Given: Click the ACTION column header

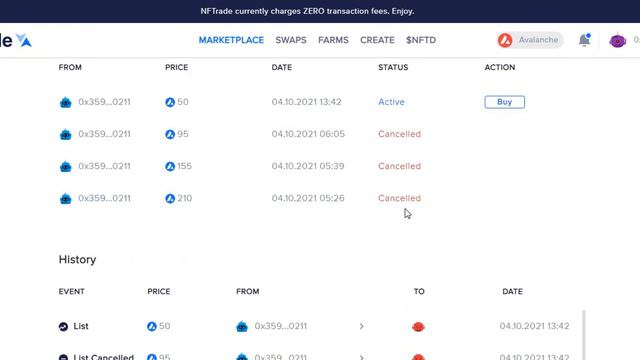Looking at the screenshot, I should point(500,67).
